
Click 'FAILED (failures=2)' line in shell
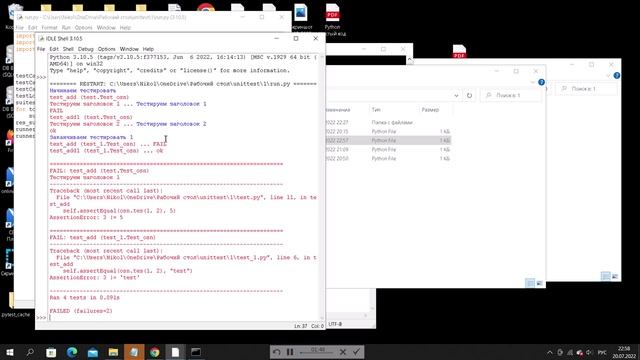[81, 311]
